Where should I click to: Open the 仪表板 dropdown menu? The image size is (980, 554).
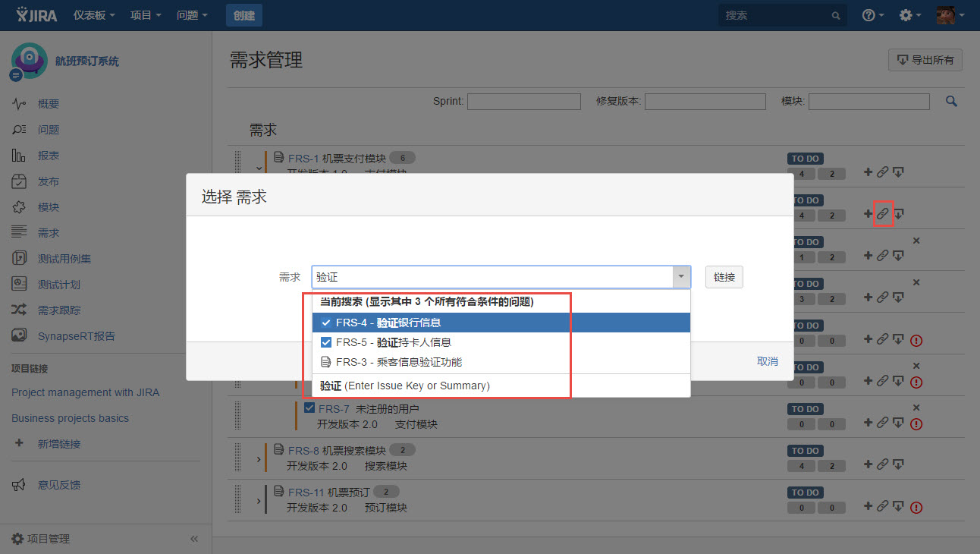(95, 15)
